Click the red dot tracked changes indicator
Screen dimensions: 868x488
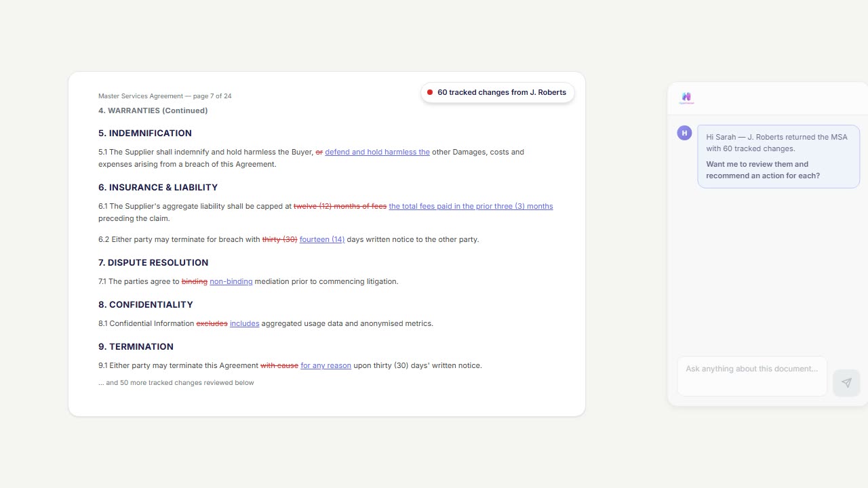(x=430, y=93)
